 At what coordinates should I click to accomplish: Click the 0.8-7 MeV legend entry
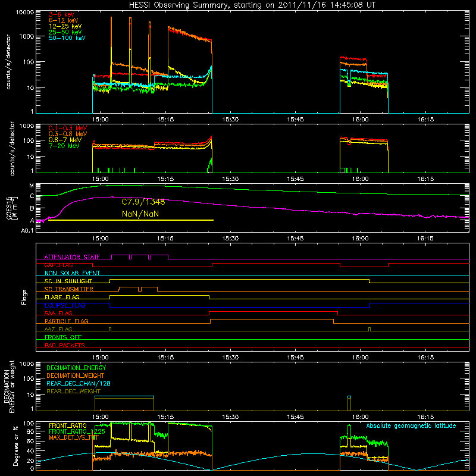[65, 140]
